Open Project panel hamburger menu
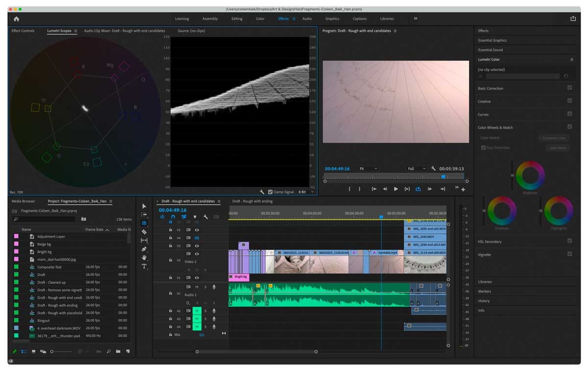The height and width of the screenshot is (373, 588). tap(111, 201)
